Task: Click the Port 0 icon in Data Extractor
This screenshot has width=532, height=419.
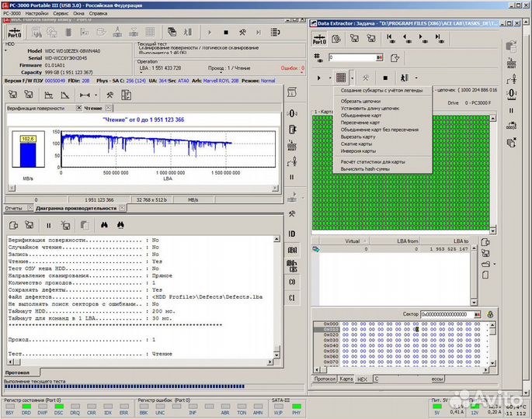Action: (319, 40)
